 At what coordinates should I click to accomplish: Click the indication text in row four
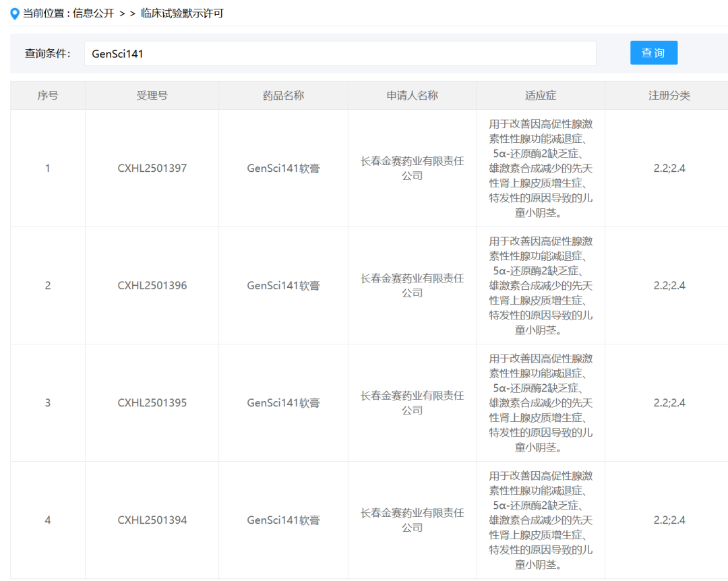pyautogui.click(x=540, y=520)
